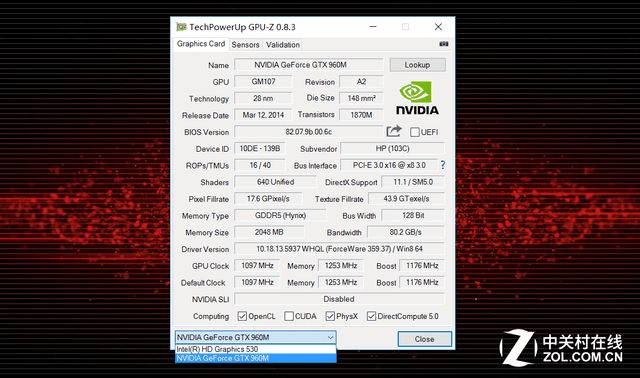
Task: Click the Bus Interface field PCI-E 3.0 x16
Action: coord(389,165)
